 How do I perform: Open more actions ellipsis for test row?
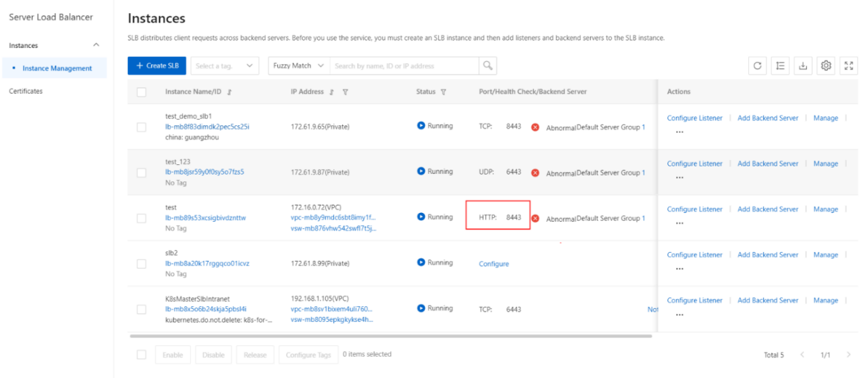point(679,223)
